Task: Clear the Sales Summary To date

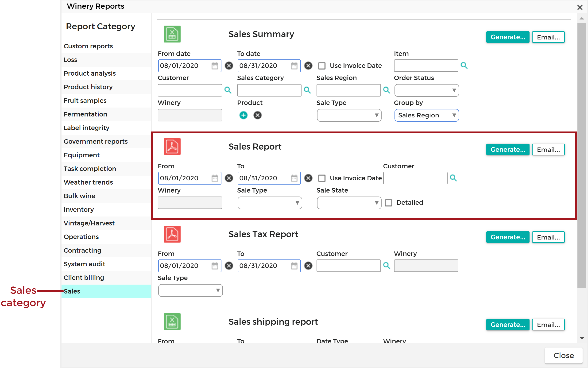Action: tap(308, 66)
